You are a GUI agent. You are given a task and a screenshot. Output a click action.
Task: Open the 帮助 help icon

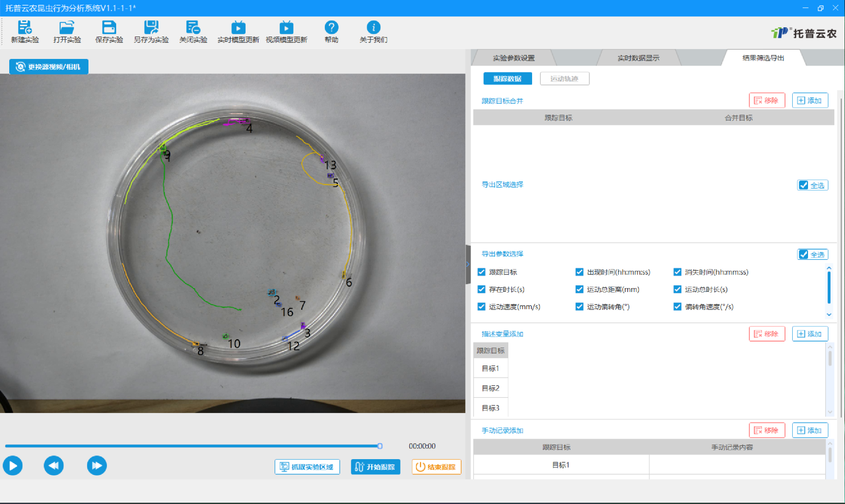pyautogui.click(x=331, y=28)
